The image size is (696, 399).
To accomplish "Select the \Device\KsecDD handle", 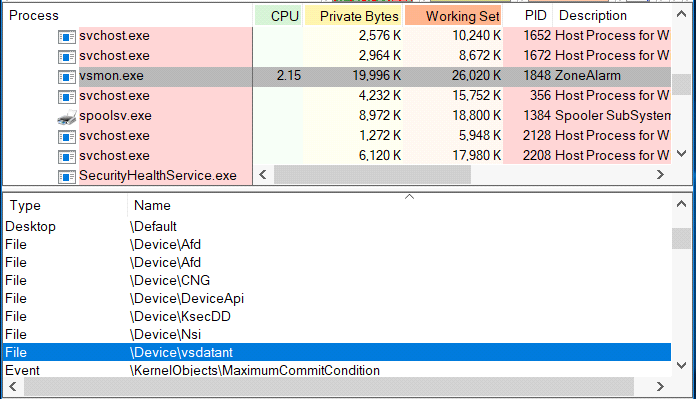I will click(337, 316).
